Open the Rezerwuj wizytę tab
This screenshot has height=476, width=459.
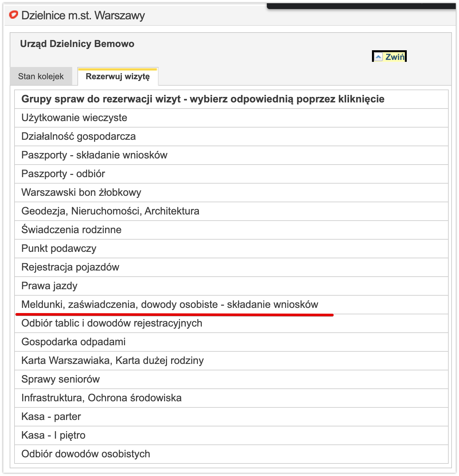point(118,76)
